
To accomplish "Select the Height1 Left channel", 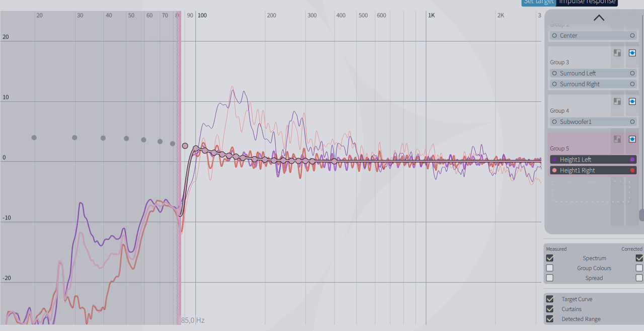I will (x=593, y=159).
